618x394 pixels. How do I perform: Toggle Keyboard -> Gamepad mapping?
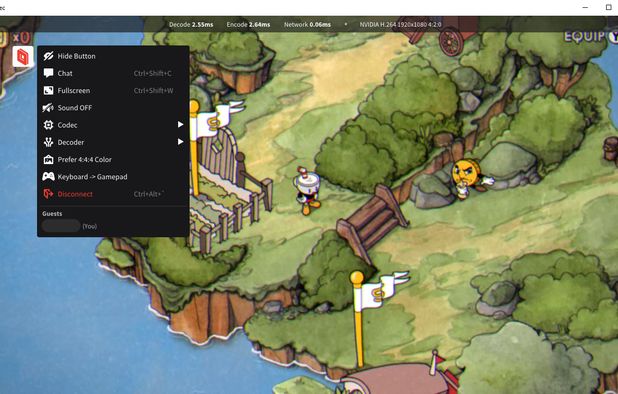(113, 177)
